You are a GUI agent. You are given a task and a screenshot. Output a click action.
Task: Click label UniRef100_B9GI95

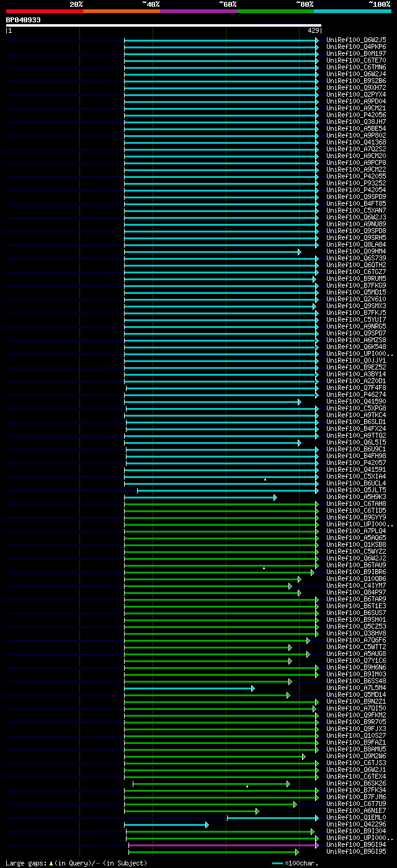pos(356,851)
